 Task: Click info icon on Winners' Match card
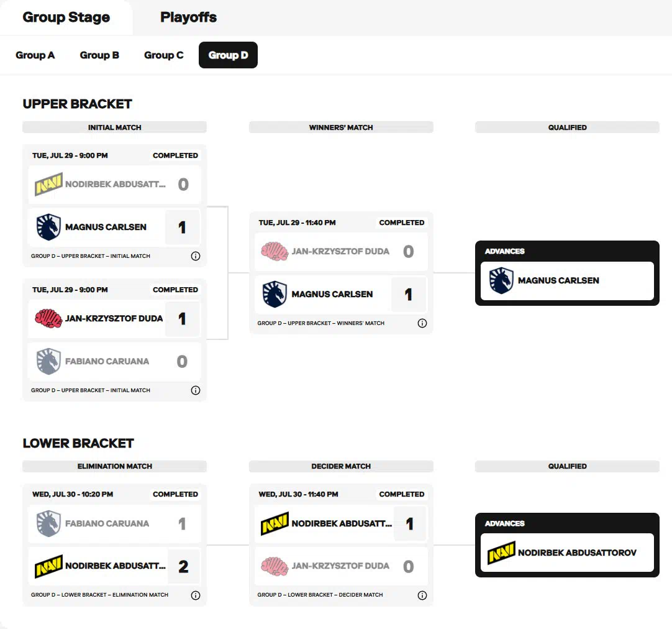pyautogui.click(x=422, y=323)
